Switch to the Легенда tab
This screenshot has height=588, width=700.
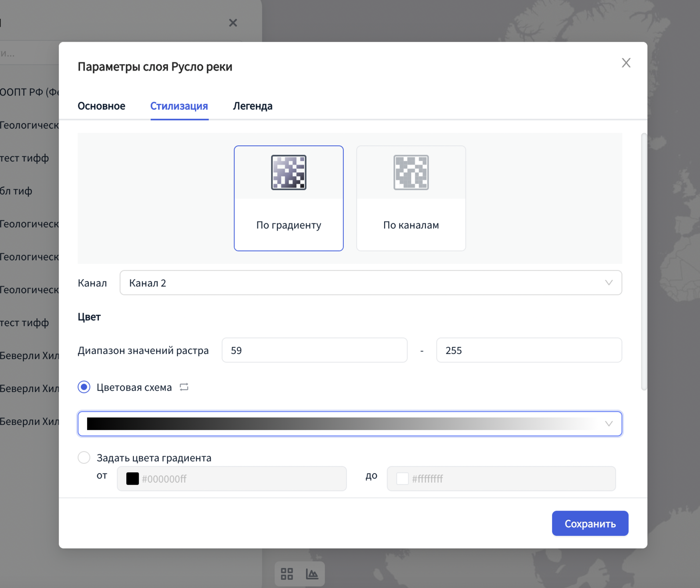pos(252,106)
